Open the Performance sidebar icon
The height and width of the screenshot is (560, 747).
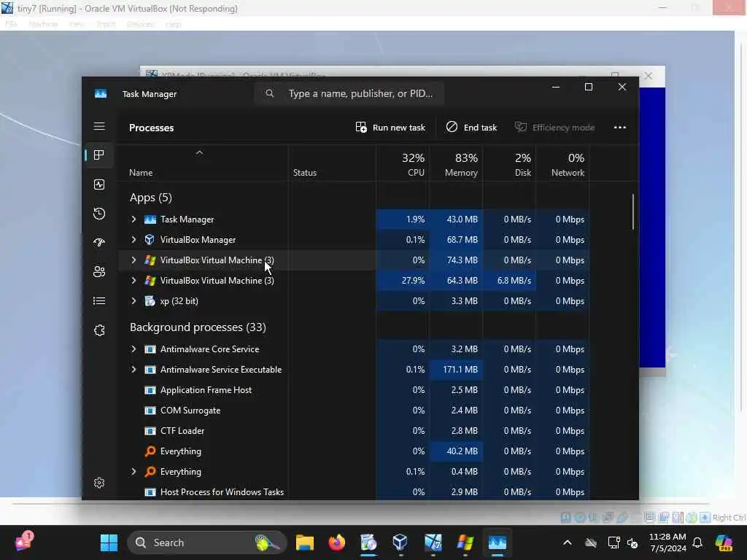tap(99, 184)
